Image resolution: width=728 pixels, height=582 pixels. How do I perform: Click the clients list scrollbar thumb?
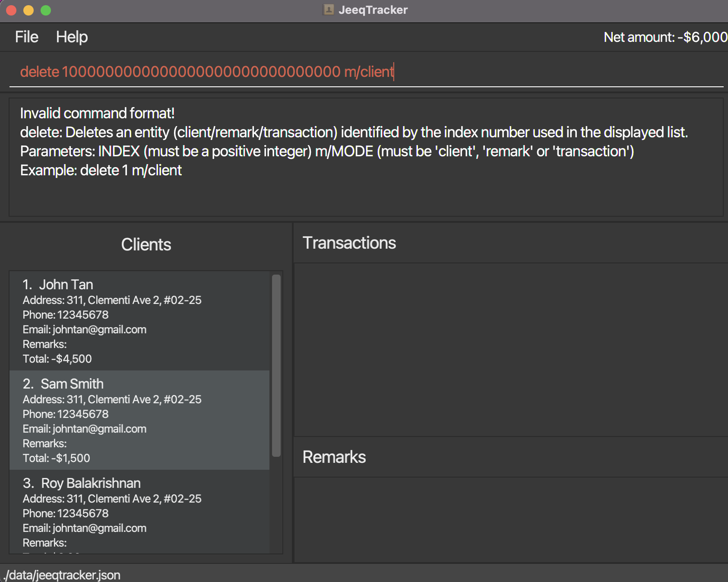[x=276, y=366]
